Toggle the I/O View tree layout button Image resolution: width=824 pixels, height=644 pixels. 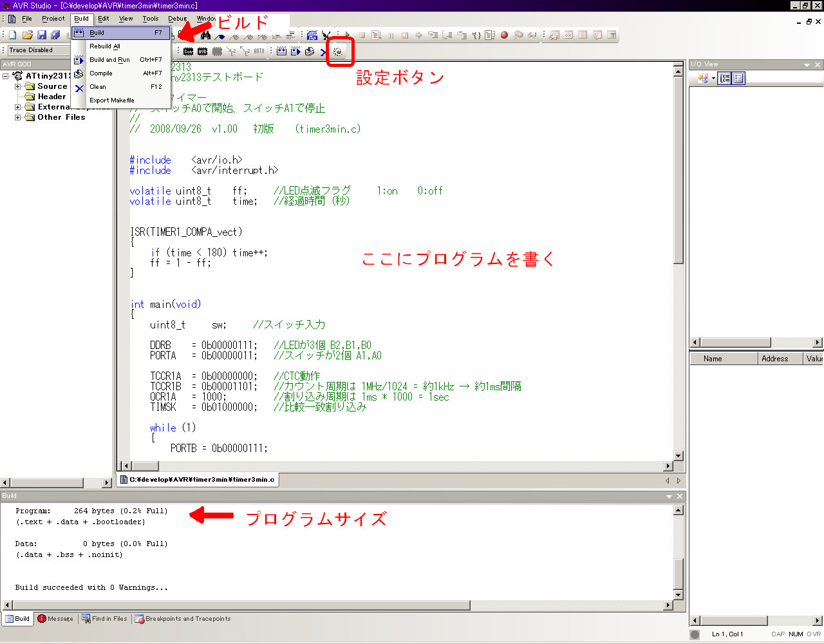725,78
